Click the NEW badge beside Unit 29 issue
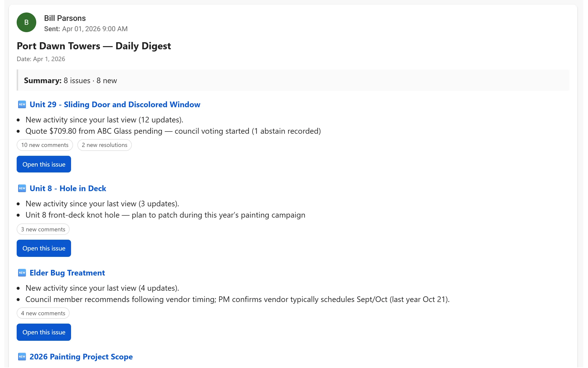 pyautogui.click(x=22, y=104)
